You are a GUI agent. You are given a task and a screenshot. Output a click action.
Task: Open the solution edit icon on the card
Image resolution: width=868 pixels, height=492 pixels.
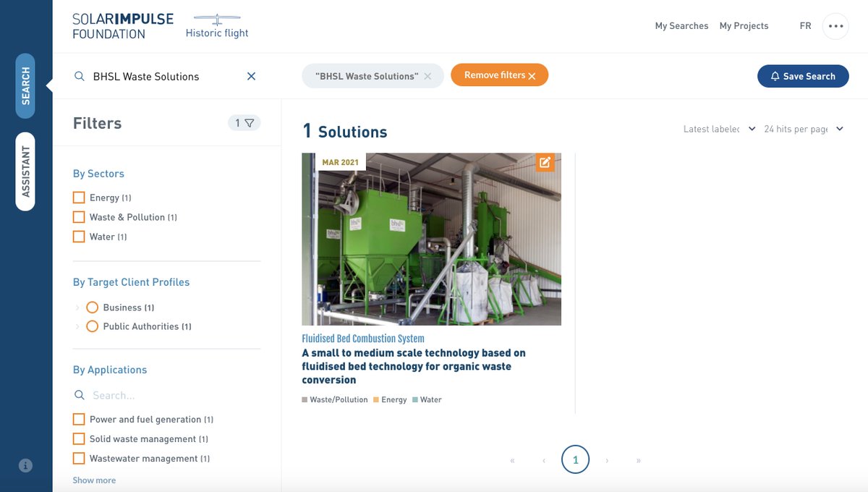coord(544,163)
